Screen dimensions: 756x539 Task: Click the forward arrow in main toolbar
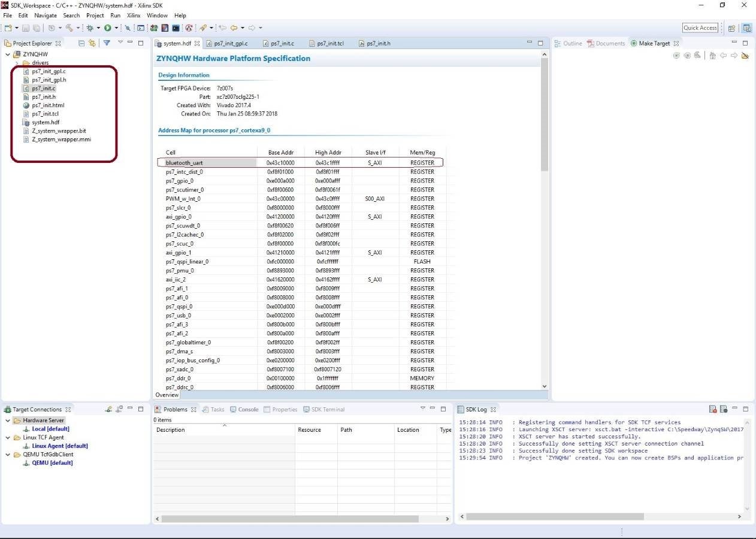pos(252,28)
